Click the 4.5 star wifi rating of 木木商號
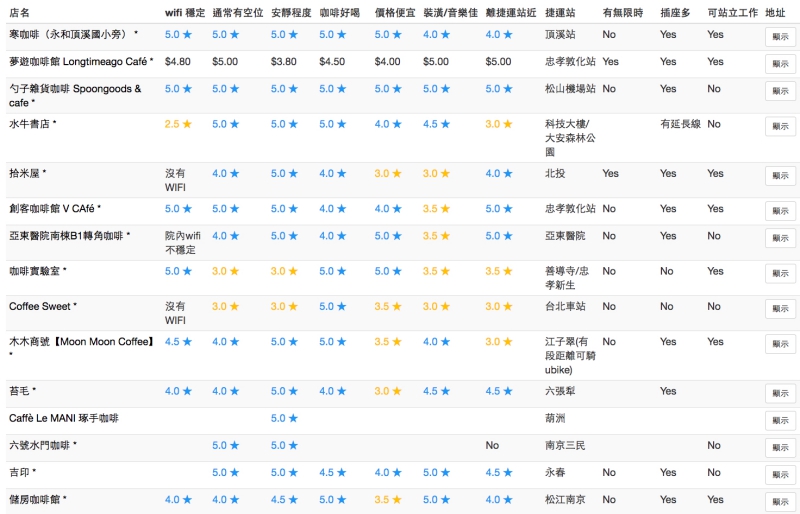The width and height of the screenshot is (800, 514). [178, 341]
